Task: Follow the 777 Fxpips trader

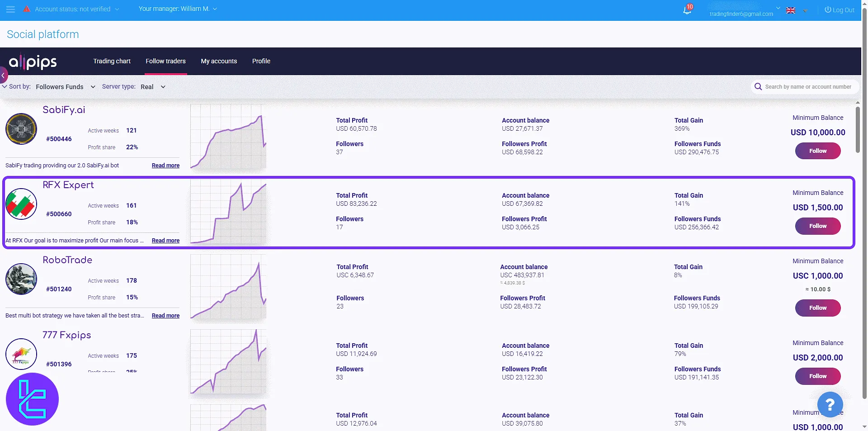Action: point(818,376)
